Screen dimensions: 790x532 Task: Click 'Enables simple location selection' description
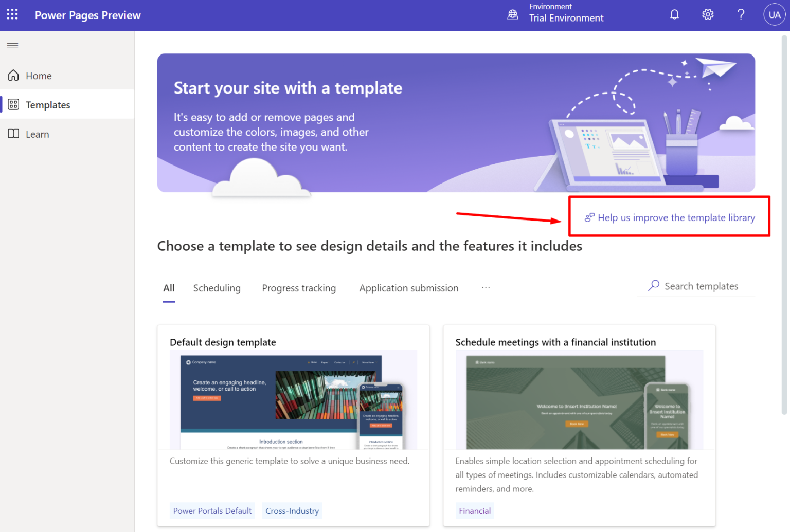coord(577,475)
